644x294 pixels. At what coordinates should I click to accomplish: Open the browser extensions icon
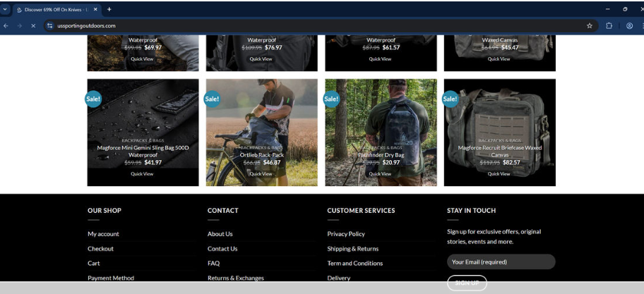pos(609,25)
